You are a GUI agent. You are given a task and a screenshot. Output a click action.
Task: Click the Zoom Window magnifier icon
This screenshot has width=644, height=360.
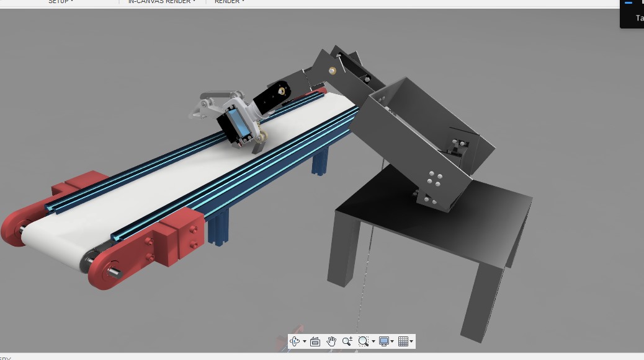coord(363,341)
